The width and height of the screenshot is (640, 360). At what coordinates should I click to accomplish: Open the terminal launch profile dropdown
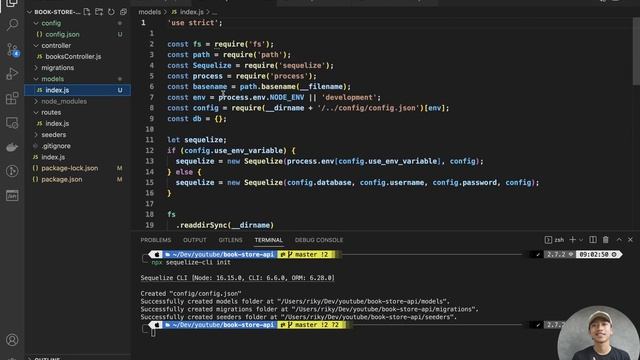point(581,240)
